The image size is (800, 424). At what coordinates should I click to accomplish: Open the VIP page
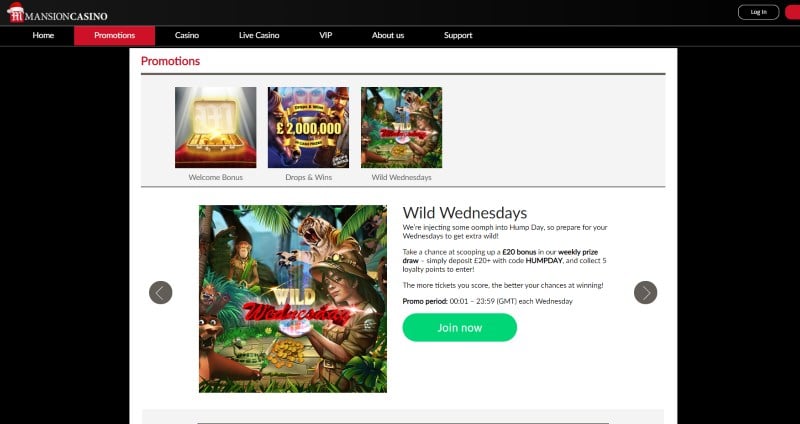[x=326, y=36]
